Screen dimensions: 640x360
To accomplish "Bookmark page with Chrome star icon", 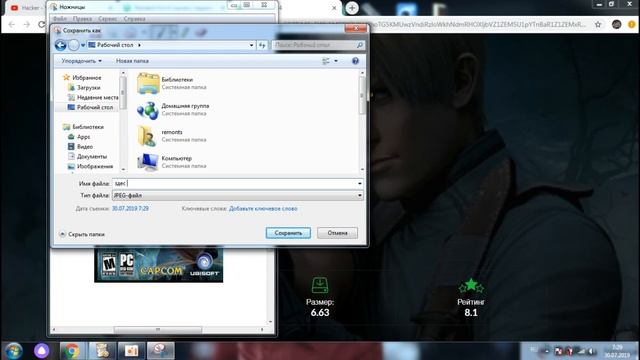I will point(598,24).
